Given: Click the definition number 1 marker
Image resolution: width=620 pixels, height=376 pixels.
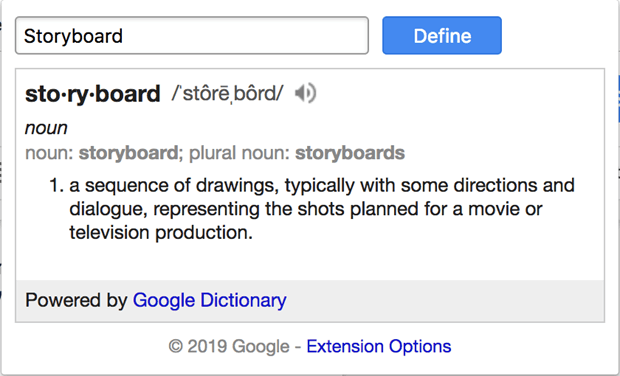Looking at the screenshot, I should [57, 185].
